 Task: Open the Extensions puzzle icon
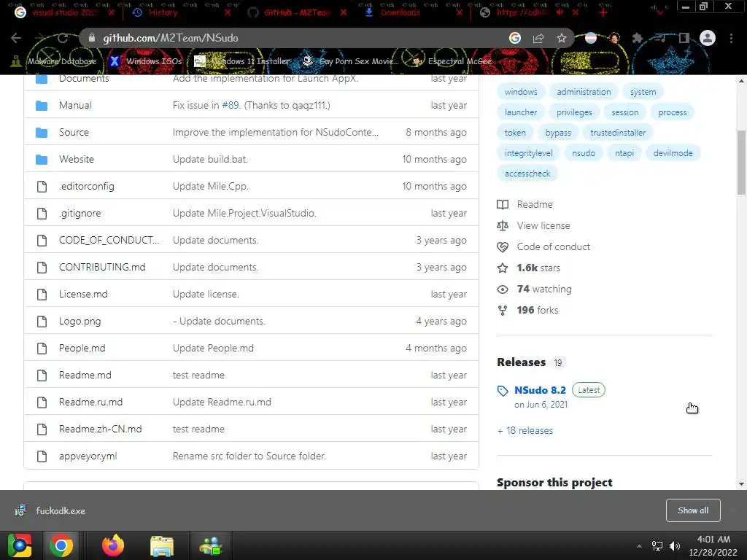click(x=638, y=38)
